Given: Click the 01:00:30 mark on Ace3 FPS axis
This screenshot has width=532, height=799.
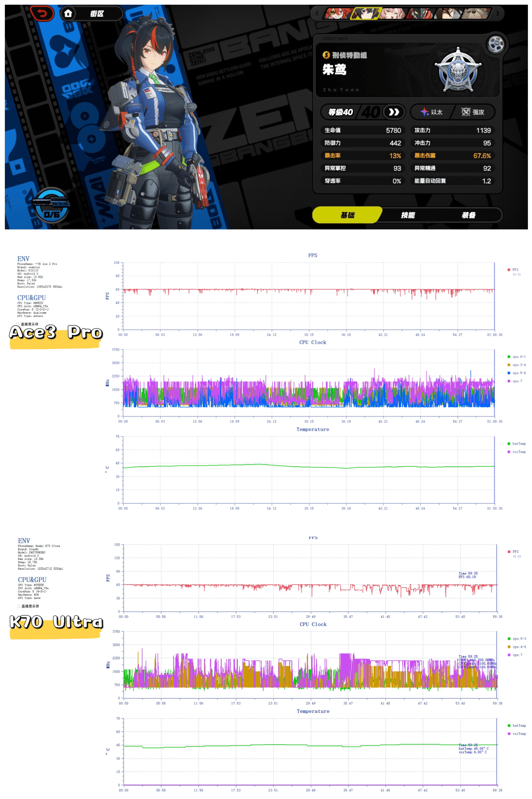Looking at the screenshot, I should point(495,334).
